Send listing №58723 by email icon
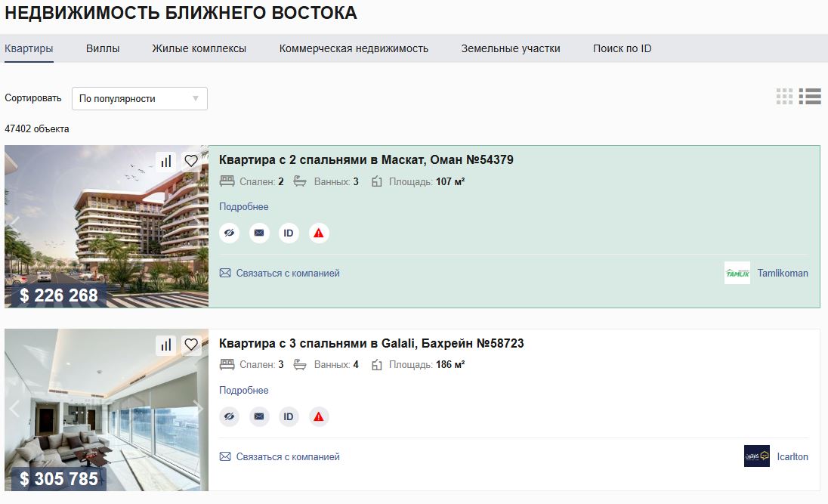This screenshot has height=504, width=828. point(258,417)
